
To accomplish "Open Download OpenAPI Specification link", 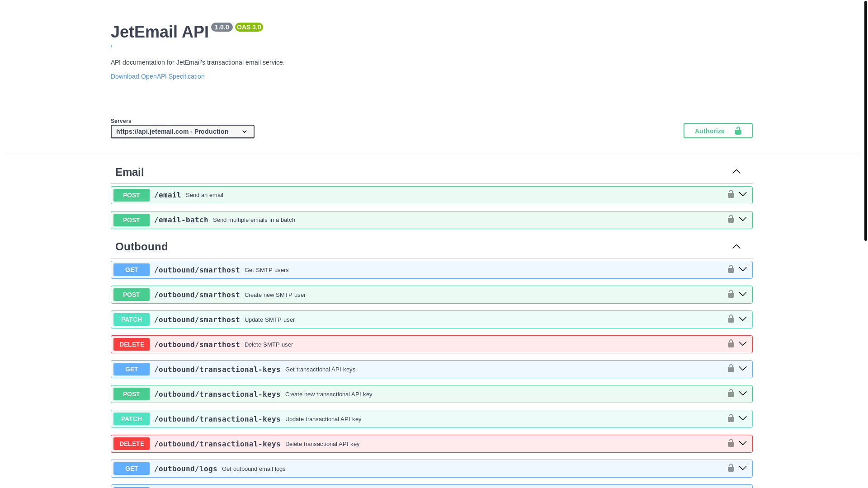I will pos(158,76).
